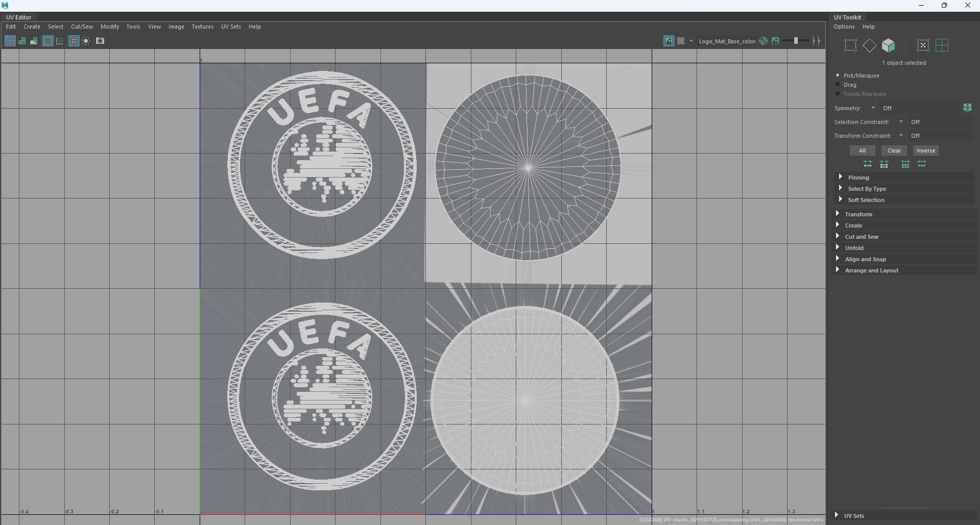The width and height of the screenshot is (980, 525).
Task: Click the isolate select icon
Action: 86,41
